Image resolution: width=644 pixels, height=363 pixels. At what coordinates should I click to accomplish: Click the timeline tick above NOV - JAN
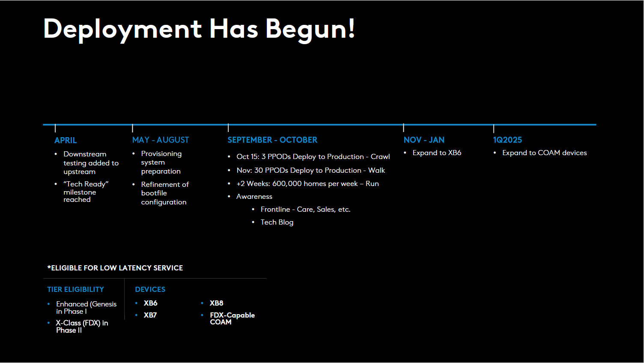click(x=403, y=128)
